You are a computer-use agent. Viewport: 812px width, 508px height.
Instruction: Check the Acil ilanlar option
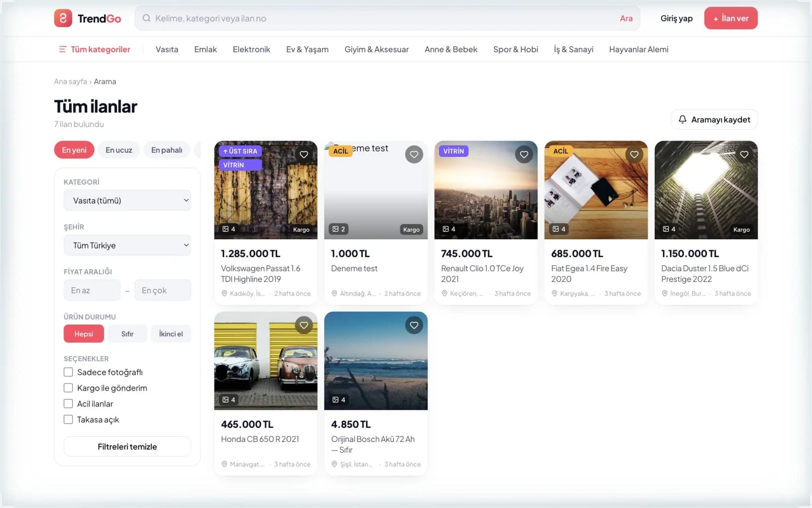tap(68, 404)
